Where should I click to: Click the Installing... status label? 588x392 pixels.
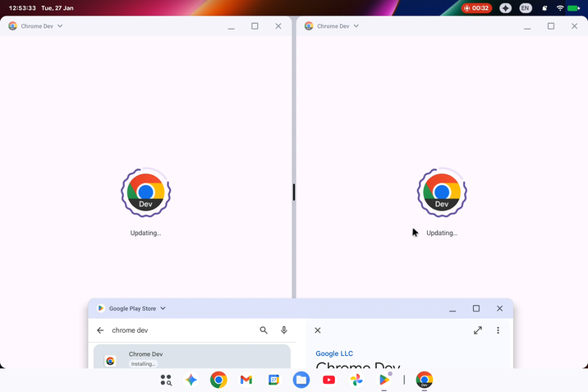click(x=143, y=364)
